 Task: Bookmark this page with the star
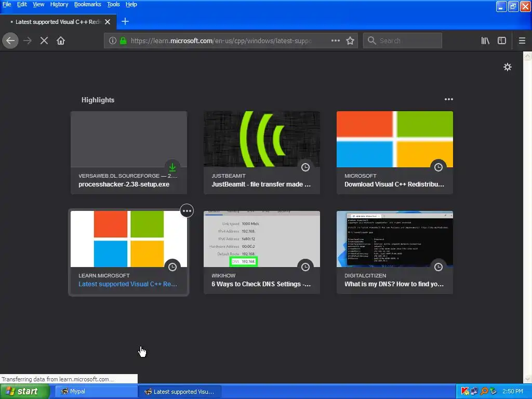coord(350,41)
